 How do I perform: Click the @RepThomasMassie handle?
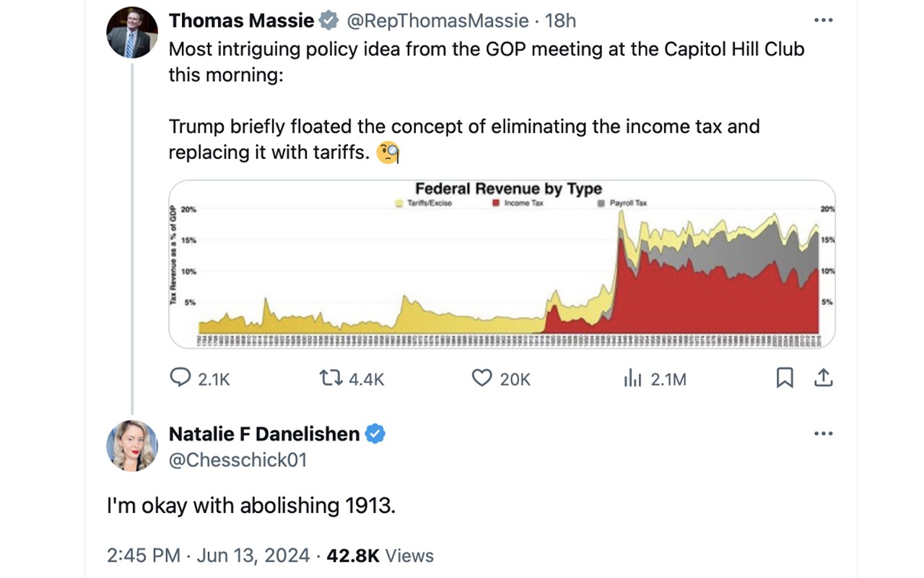[437, 21]
